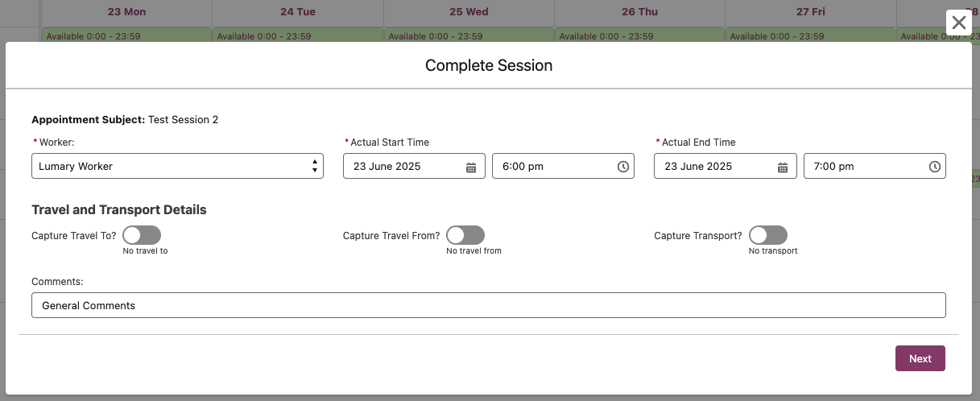Select the 24 Tue calendar column header
This screenshot has height=401, width=980.
pos(297,12)
